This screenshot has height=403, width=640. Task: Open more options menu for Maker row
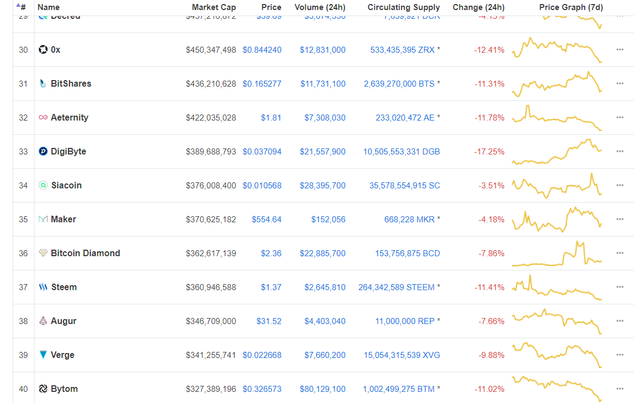click(620, 219)
